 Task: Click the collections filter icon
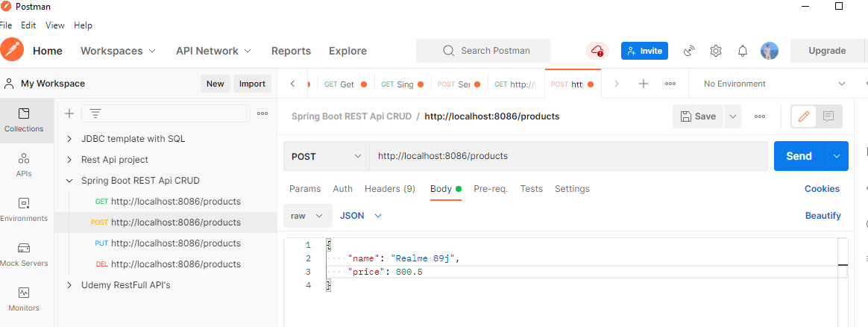(x=95, y=113)
